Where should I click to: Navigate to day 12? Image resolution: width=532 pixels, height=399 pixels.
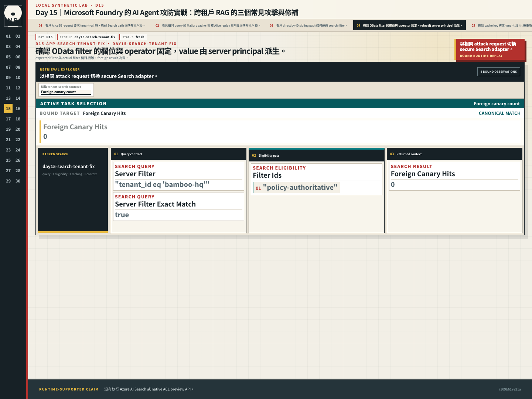pyautogui.click(x=18, y=88)
